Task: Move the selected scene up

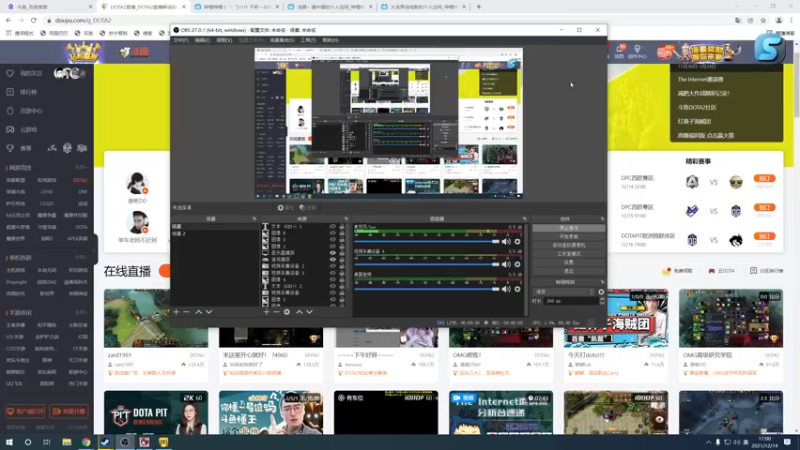Action: (198, 312)
